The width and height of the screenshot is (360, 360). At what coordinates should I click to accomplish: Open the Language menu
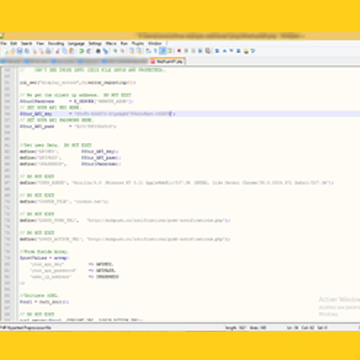(x=76, y=44)
